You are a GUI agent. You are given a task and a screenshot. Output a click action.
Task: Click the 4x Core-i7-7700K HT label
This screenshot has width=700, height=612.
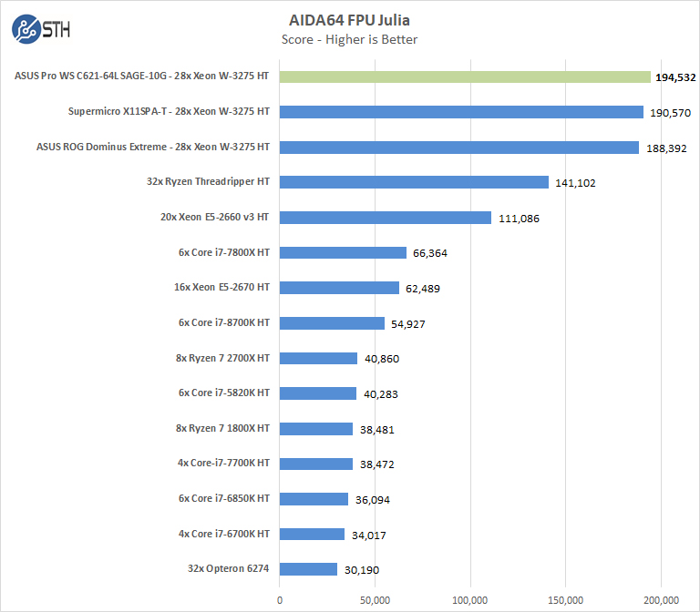pyautogui.click(x=223, y=463)
